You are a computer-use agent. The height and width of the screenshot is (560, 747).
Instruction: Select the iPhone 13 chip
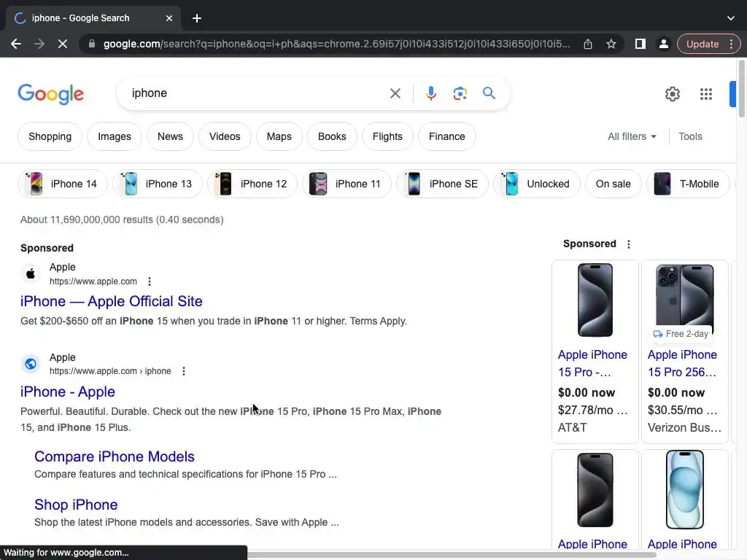click(158, 184)
